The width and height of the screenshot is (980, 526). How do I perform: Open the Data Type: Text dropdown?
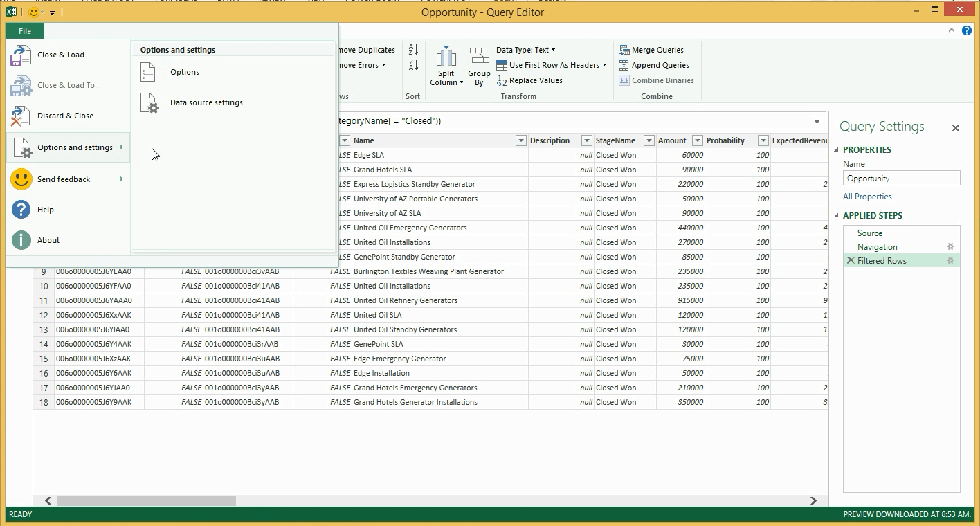coord(526,50)
